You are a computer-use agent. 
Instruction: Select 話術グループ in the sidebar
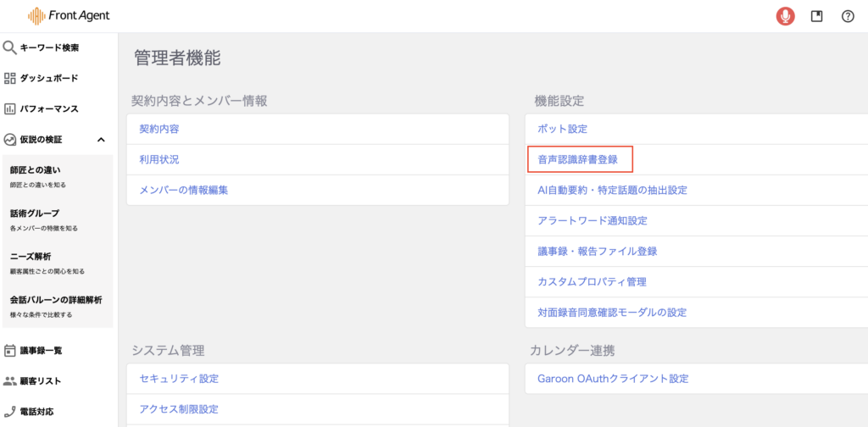tap(35, 213)
